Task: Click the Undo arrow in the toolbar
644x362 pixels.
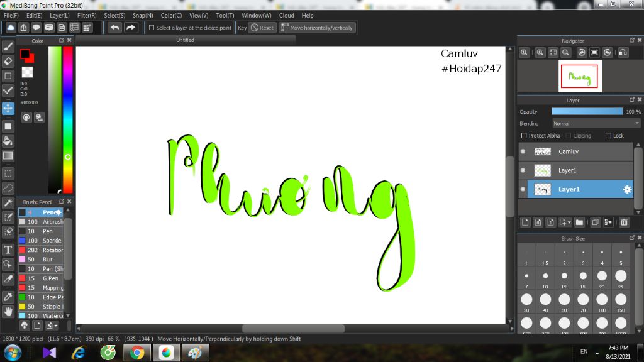Action: coord(115,28)
